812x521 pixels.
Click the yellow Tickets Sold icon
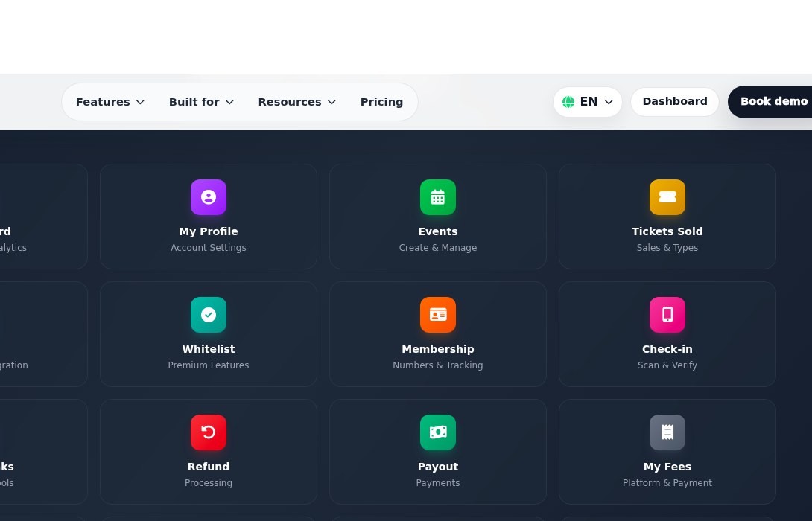click(x=667, y=197)
